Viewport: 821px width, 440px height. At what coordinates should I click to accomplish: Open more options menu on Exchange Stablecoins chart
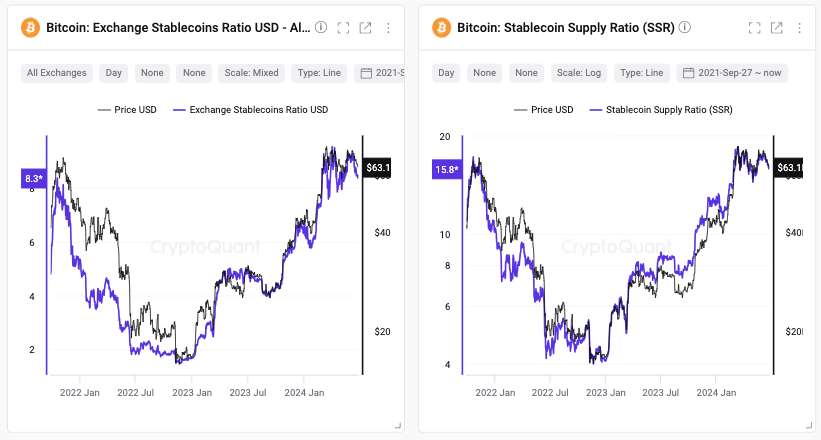(388, 28)
